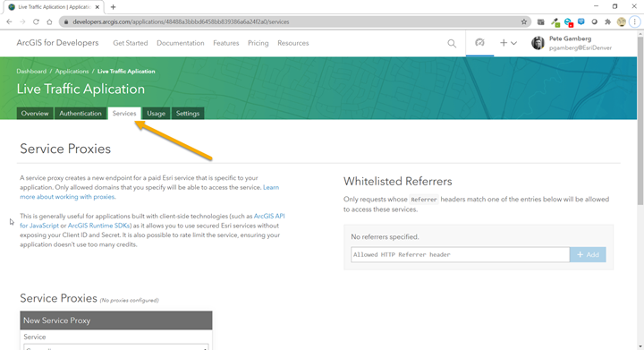Click the red-badged extension icon
The width and height of the screenshot is (644, 350).
[x=569, y=22]
